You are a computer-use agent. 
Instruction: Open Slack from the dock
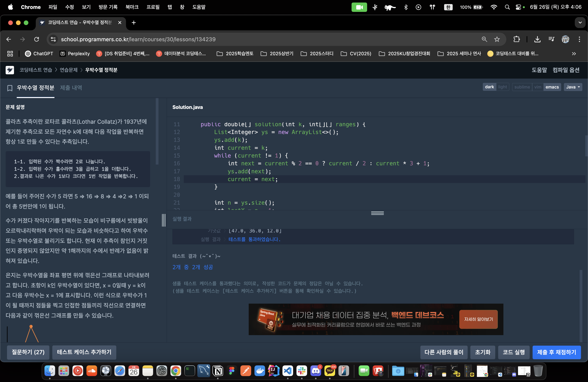(x=302, y=371)
